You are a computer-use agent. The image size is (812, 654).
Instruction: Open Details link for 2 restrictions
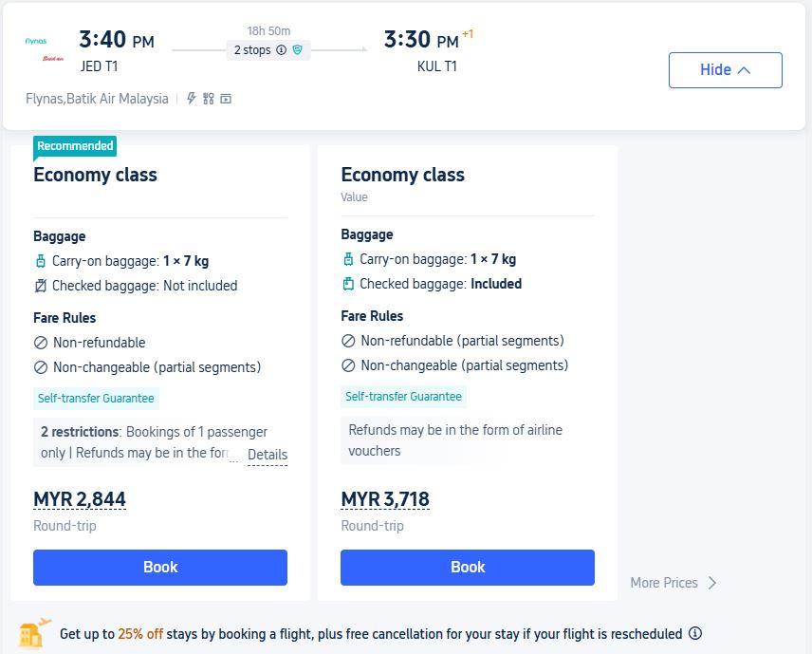tap(268, 455)
